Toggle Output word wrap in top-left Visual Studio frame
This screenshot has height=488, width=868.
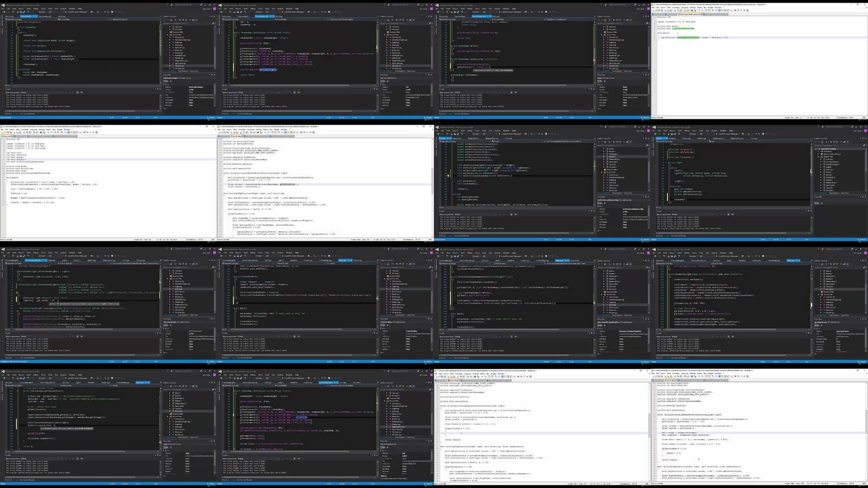(x=81, y=92)
